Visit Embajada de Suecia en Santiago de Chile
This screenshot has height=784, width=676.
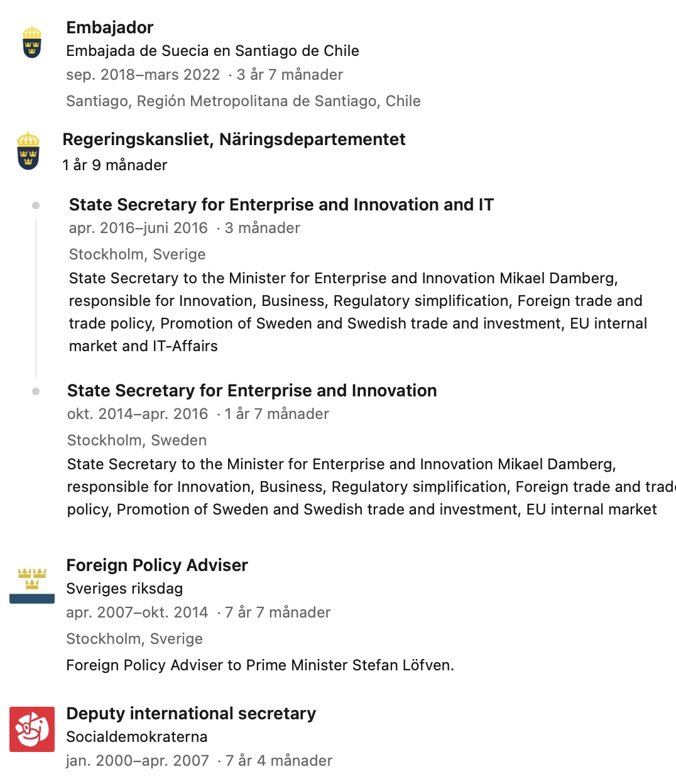pos(213,51)
